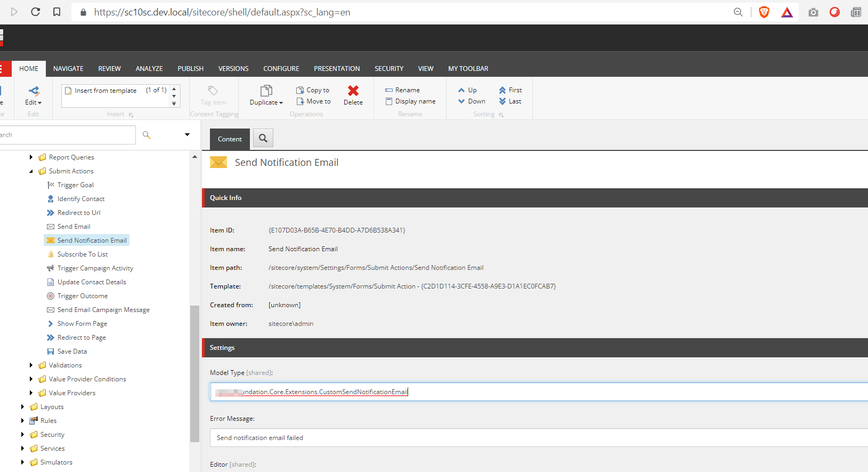868x472 pixels.
Task: Switch to SECURITY ribbon tab
Action: (x=389, y=69)
